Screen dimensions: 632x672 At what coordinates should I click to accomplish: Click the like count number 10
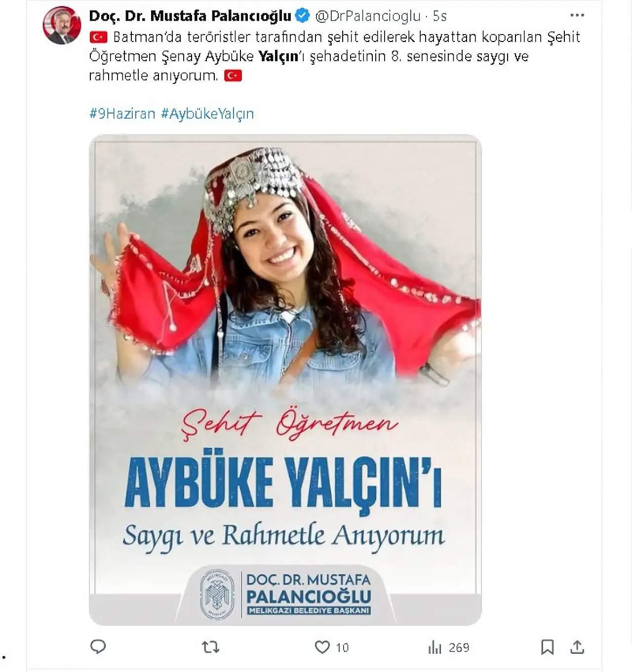click(x=342, y=647)
